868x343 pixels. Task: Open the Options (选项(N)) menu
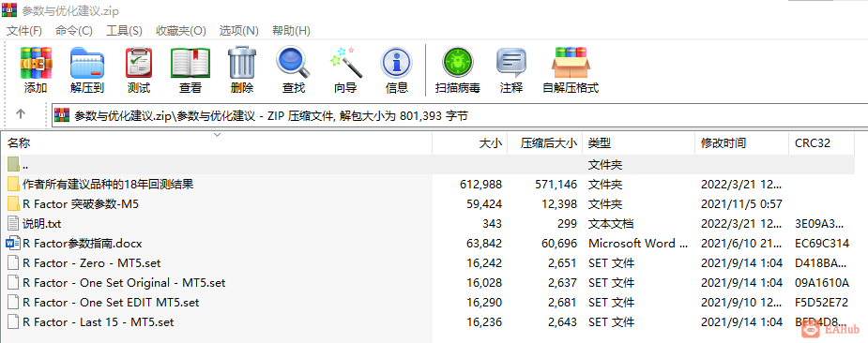pos(238,30)
